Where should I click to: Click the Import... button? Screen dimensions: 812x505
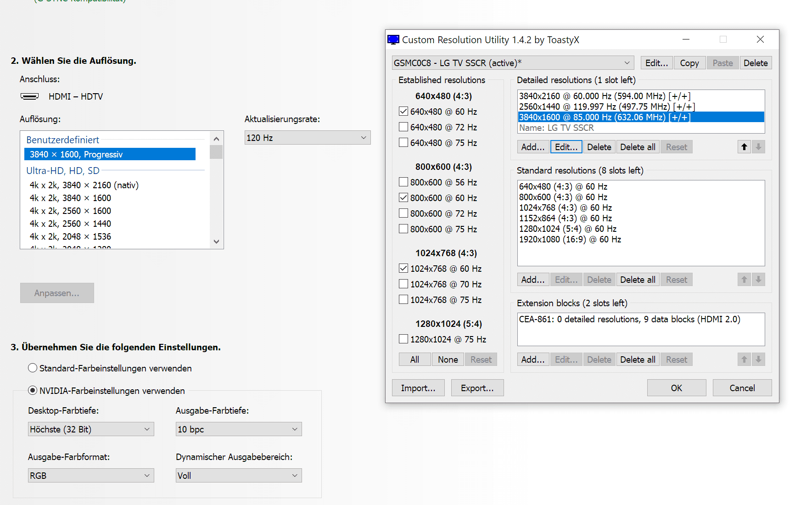pyautogui.click(x=418, y=388)
